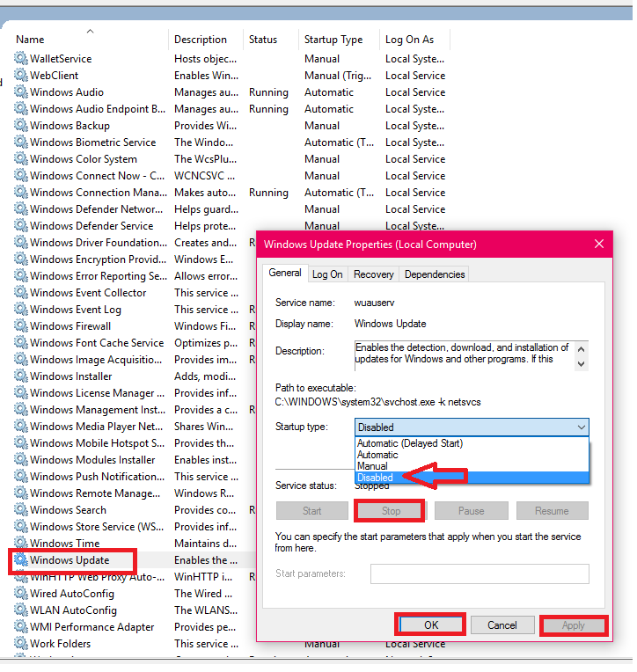Choose the Automatic startup option
Image resolution: width=637 pixels, height=672 pixels.
tap(472, 454)
